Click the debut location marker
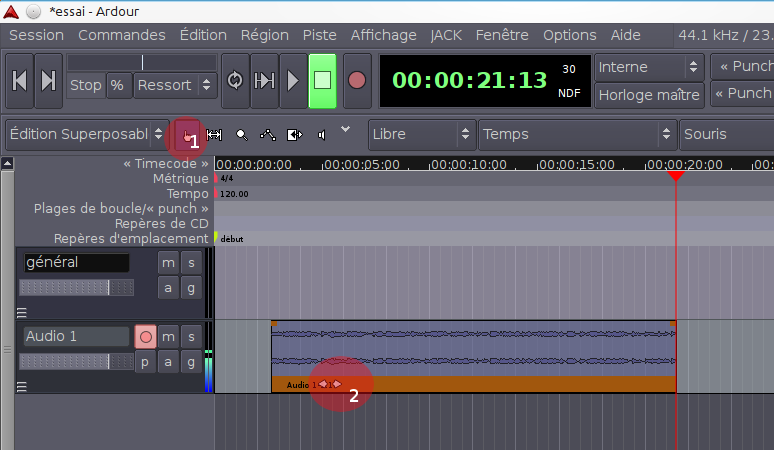This screenshot has width=774, height=450. [x=229, y=239]
